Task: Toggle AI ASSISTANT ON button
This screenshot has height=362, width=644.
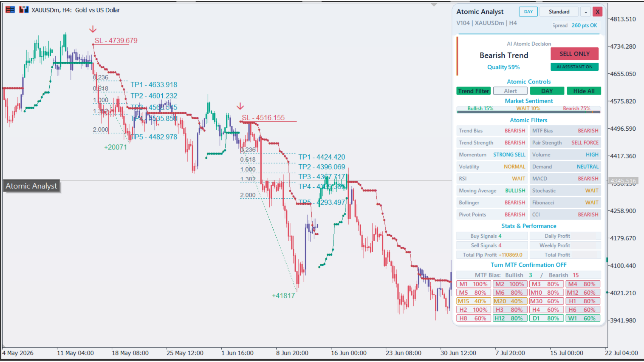Action: (x=575, y=67)
